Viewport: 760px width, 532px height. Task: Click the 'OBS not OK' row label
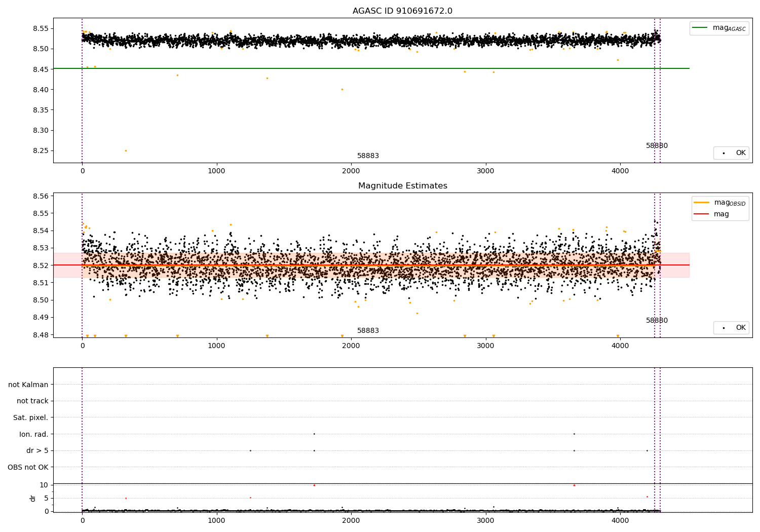[28, 467]
